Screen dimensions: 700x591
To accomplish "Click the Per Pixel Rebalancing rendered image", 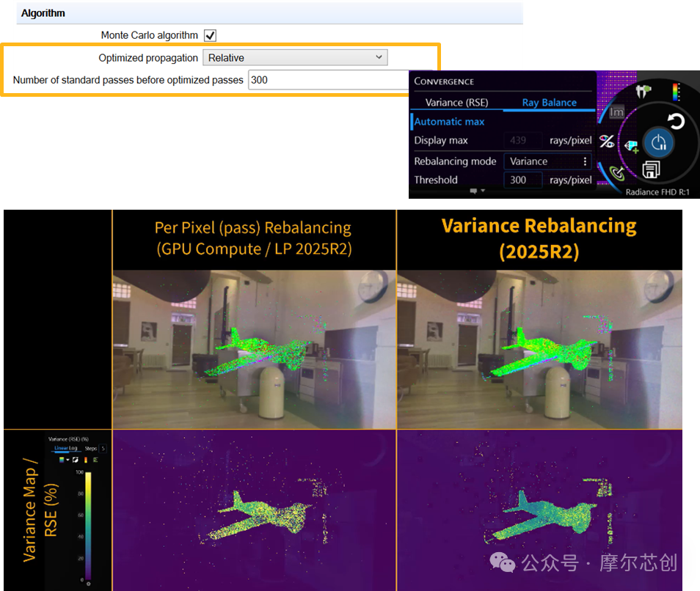I will coord(254,349).
